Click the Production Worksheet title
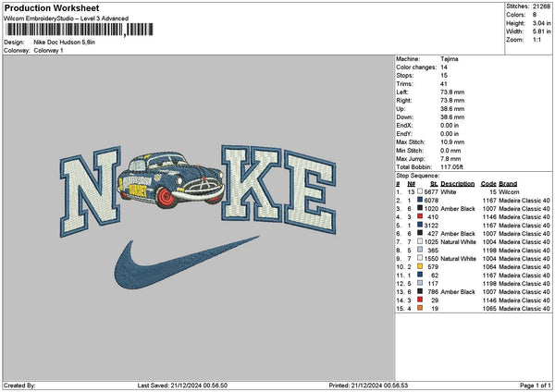555x392 pixels. pyautogui.click(x=52, y=7)
